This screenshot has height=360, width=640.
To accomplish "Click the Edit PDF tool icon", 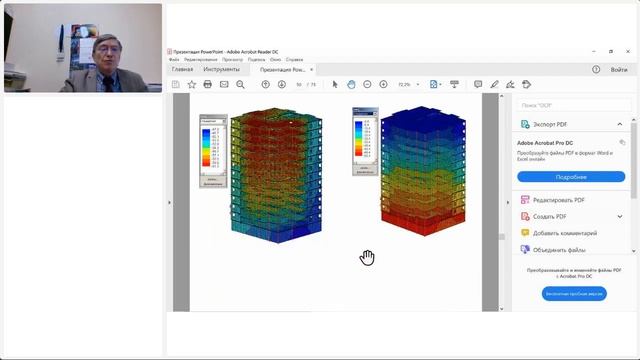I will (525, 200).
